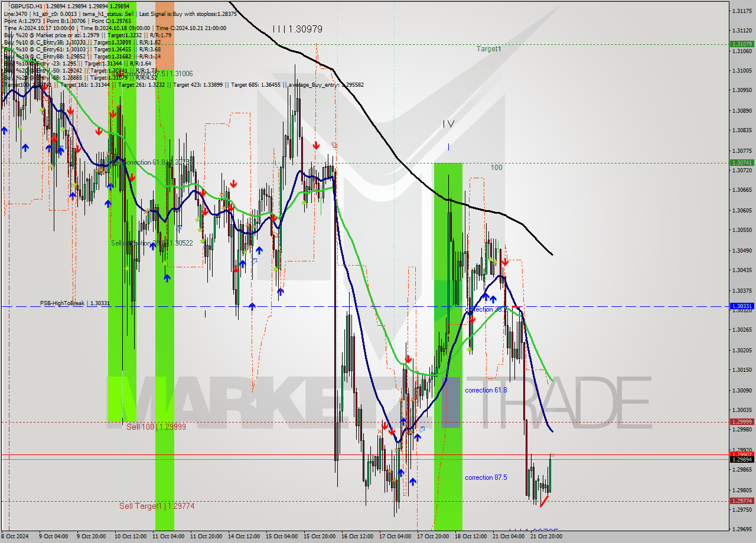Click the '8 Oct 2024' time axis label

point(15,537)
